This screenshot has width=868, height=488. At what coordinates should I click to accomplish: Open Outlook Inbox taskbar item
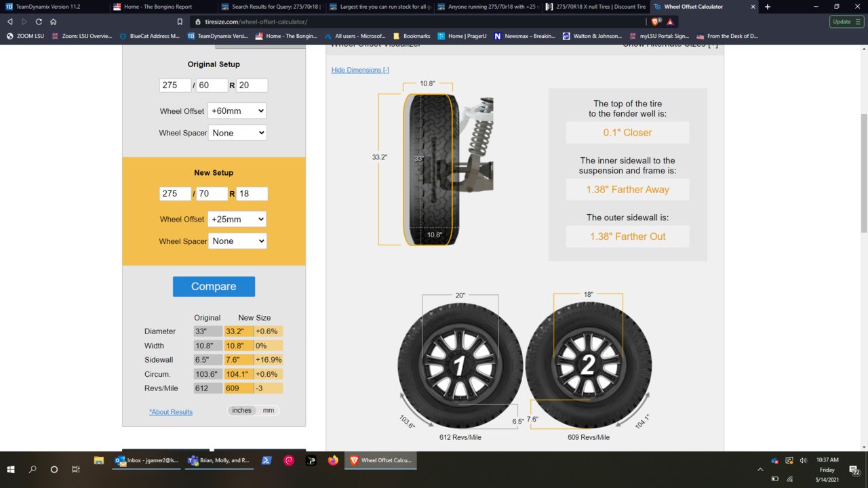click(x=146, y=461)
